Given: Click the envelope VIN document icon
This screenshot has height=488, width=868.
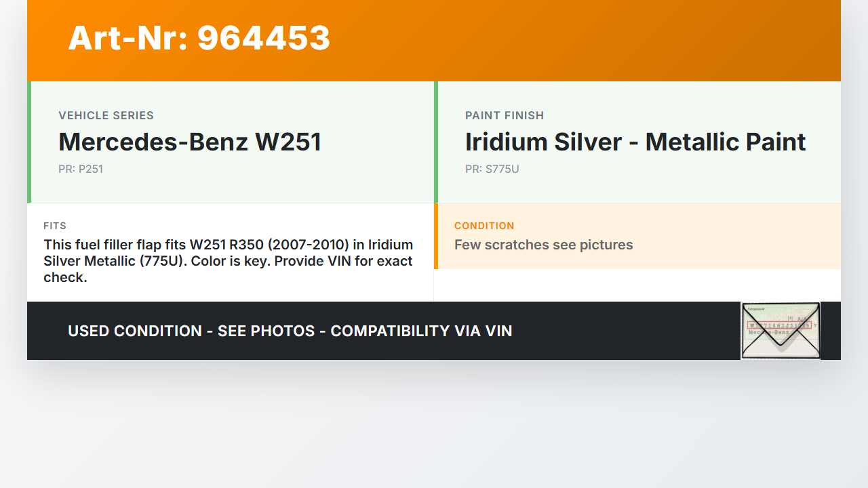Looking at the screenshot, I should pos(781,331).
